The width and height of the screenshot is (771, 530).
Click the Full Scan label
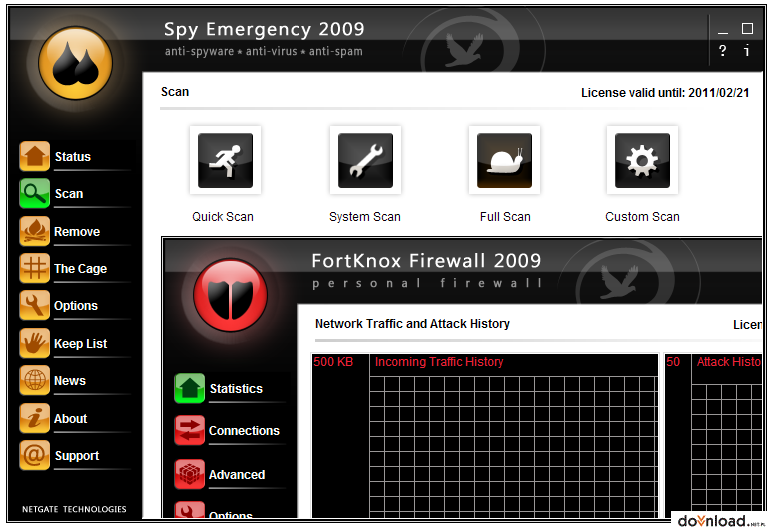point(505,217)
